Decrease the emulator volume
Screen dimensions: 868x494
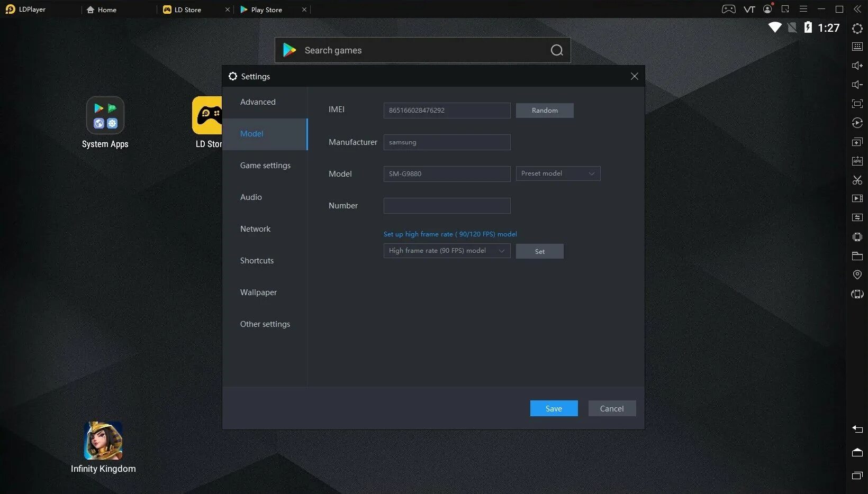857,84
